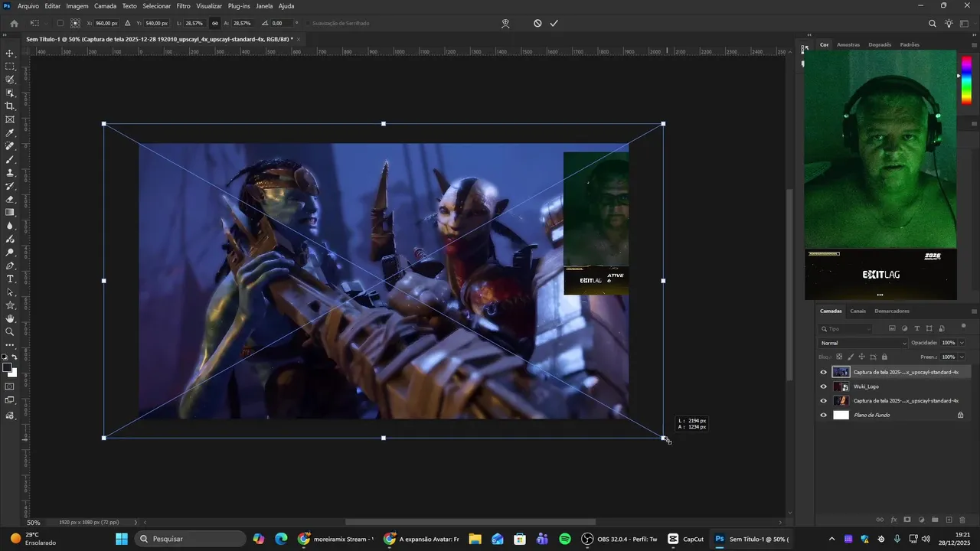The width and height of the screenshot is (980, 551).
Task: Select the Frame tool
Action: 10,119
